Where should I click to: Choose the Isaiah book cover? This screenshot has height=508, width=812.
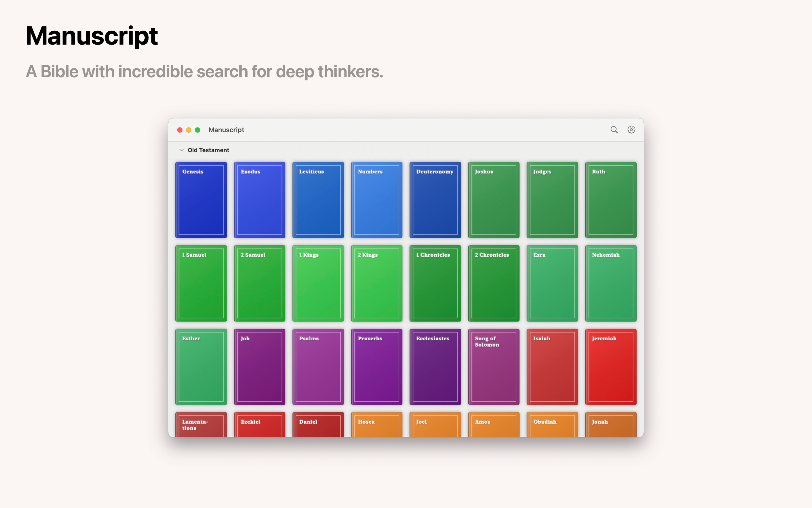point(552,367)
